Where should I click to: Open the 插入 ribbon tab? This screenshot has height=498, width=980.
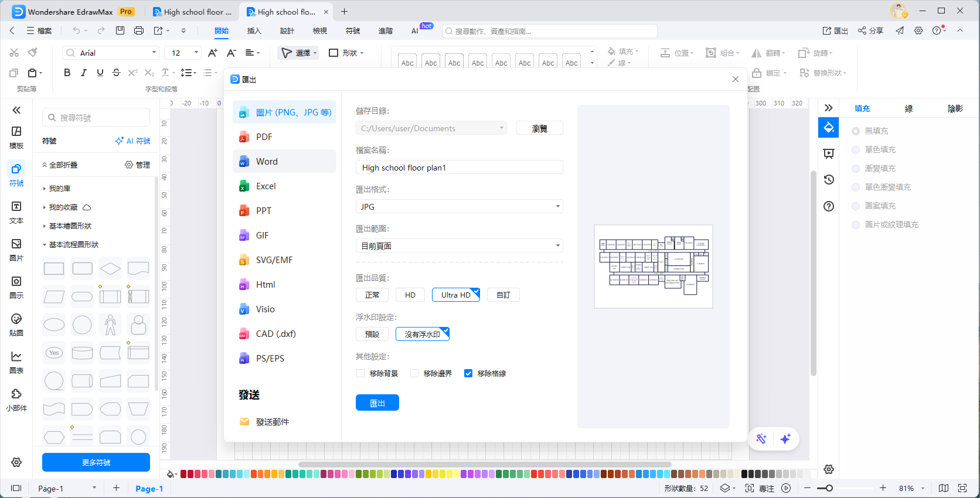(254, 30)
